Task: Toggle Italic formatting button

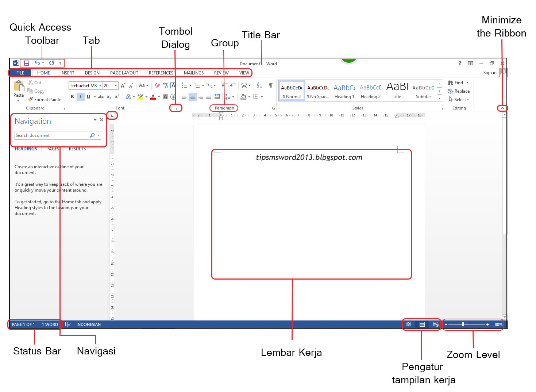Action: click(x=80, y=97)
